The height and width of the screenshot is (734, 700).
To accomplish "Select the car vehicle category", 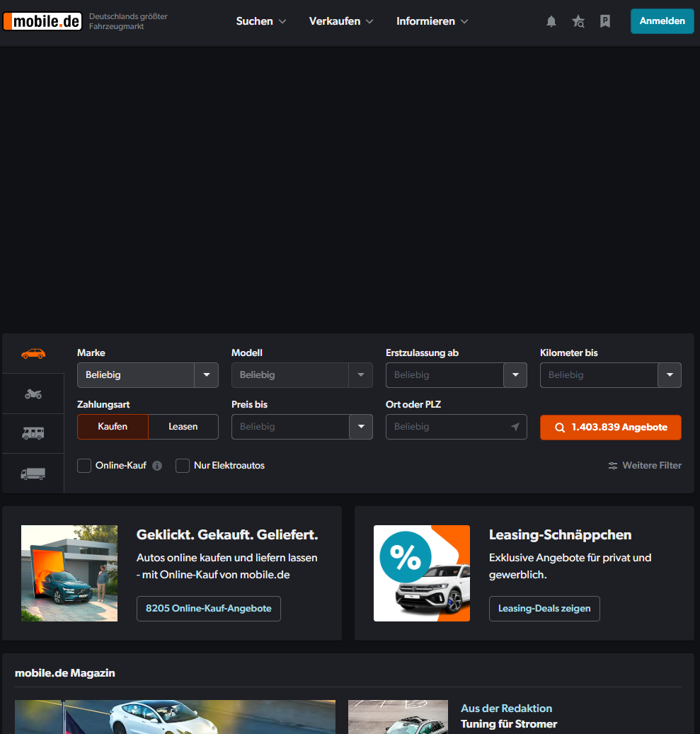I will (x=33, y=353).
